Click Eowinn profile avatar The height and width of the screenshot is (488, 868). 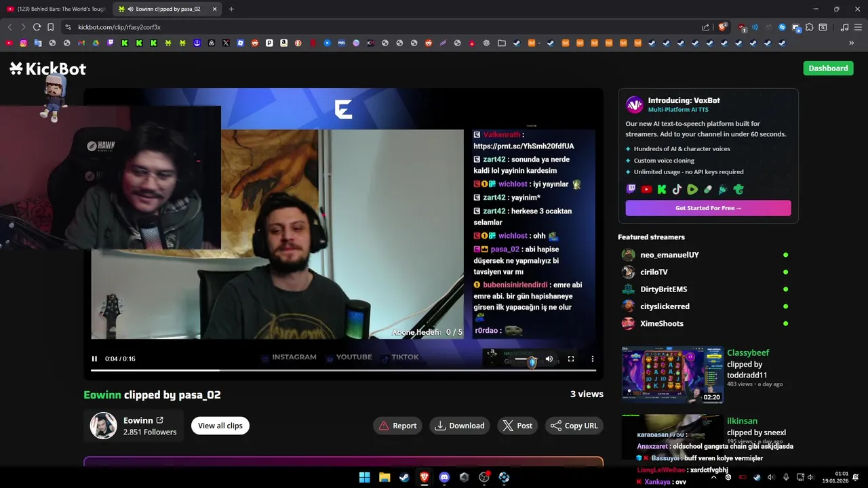pos(104,426)
